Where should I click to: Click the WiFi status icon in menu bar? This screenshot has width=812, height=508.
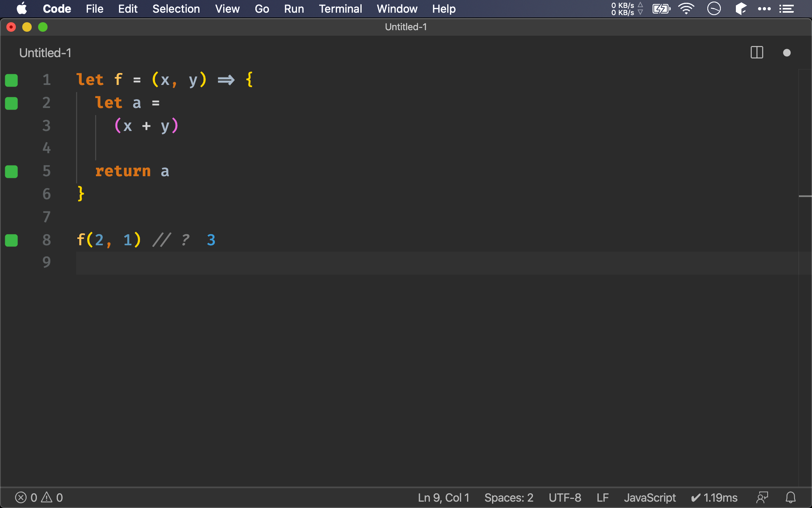[686, 9]
